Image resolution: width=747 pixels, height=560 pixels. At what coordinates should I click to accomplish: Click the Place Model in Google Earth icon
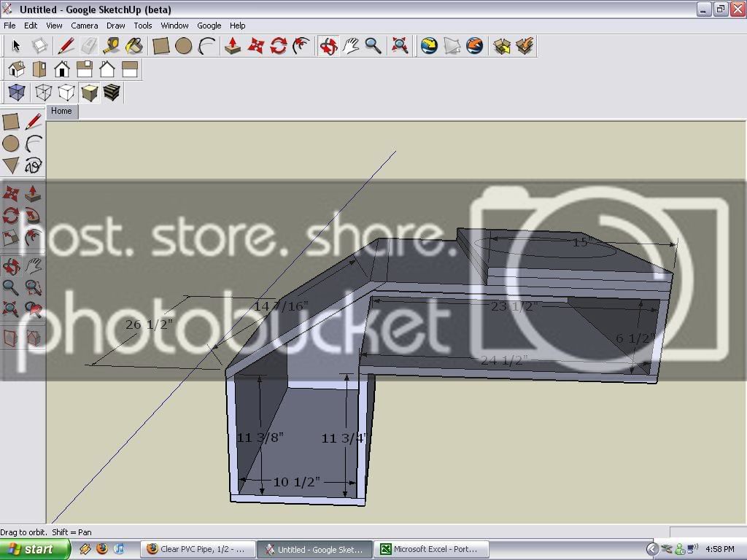(474, 46)
